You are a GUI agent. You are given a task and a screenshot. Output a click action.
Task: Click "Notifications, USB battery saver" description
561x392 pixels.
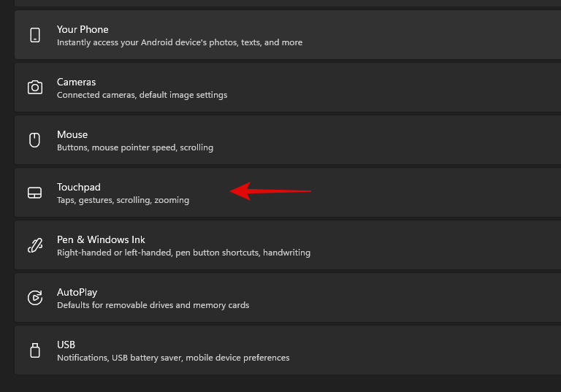[173, 358]
